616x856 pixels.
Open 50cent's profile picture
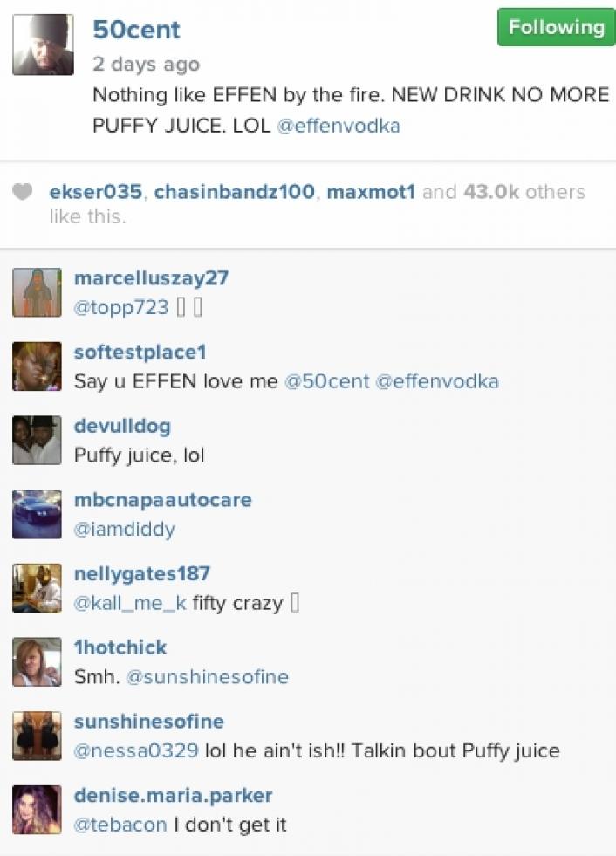pos(43,45)
